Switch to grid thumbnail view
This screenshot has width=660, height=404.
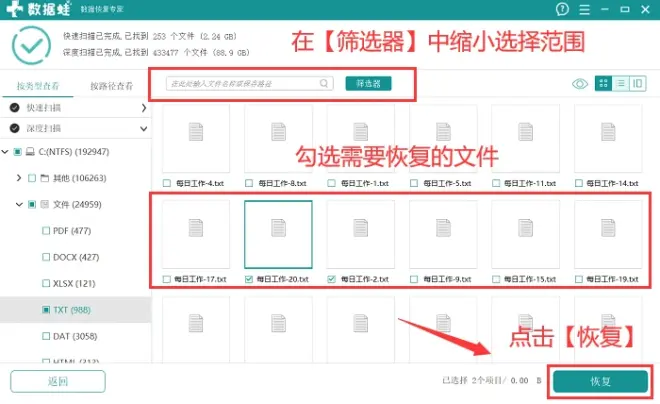tap(603, 83)
